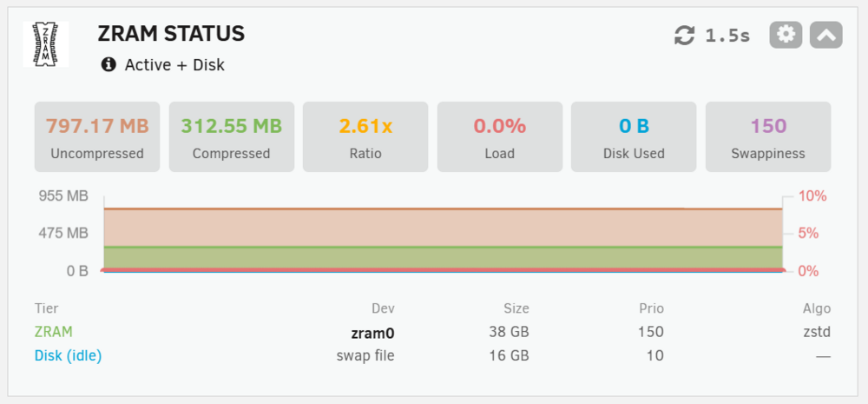
Task: Click the swap file device entry
Action: point(365,356)
